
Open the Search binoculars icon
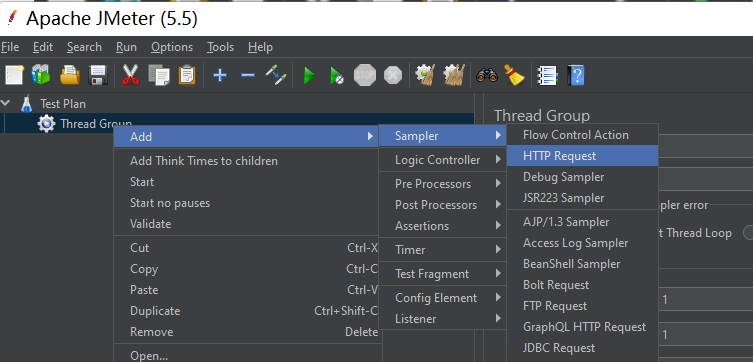click(x=486, y=75)
